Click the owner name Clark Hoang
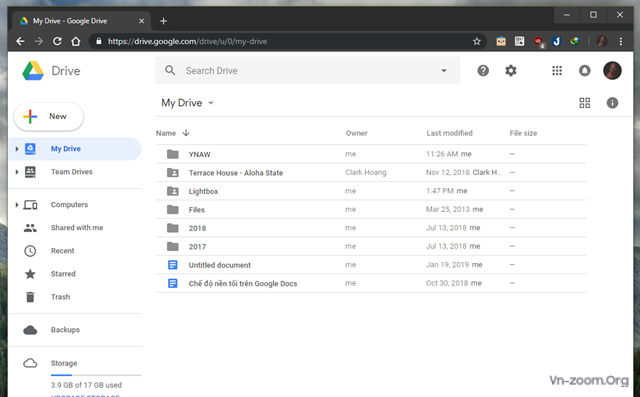 click(366, 172)
